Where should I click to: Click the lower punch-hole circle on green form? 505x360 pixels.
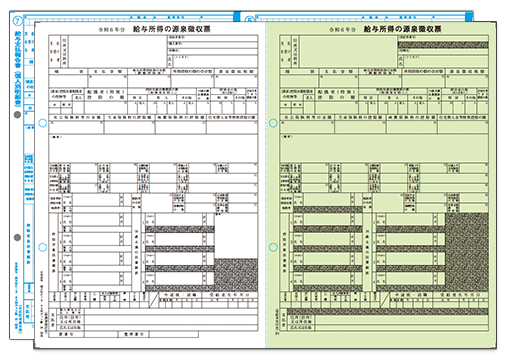pos(273,247)
